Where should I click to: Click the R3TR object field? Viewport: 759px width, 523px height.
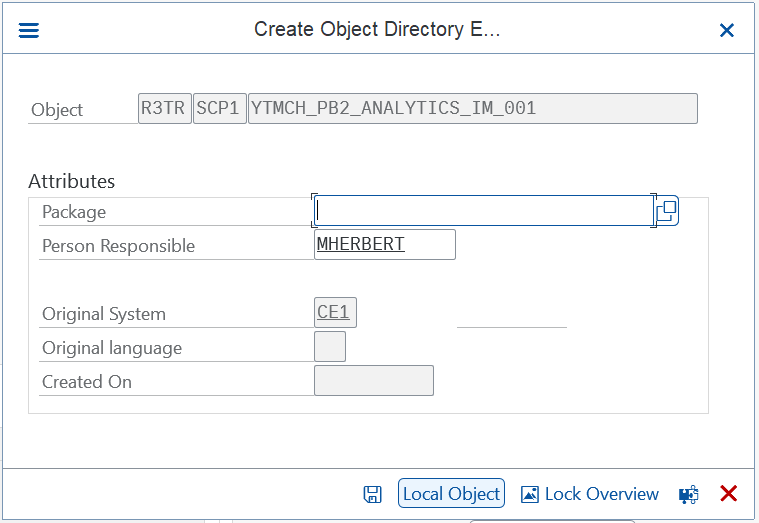click(x=164, y=109)
